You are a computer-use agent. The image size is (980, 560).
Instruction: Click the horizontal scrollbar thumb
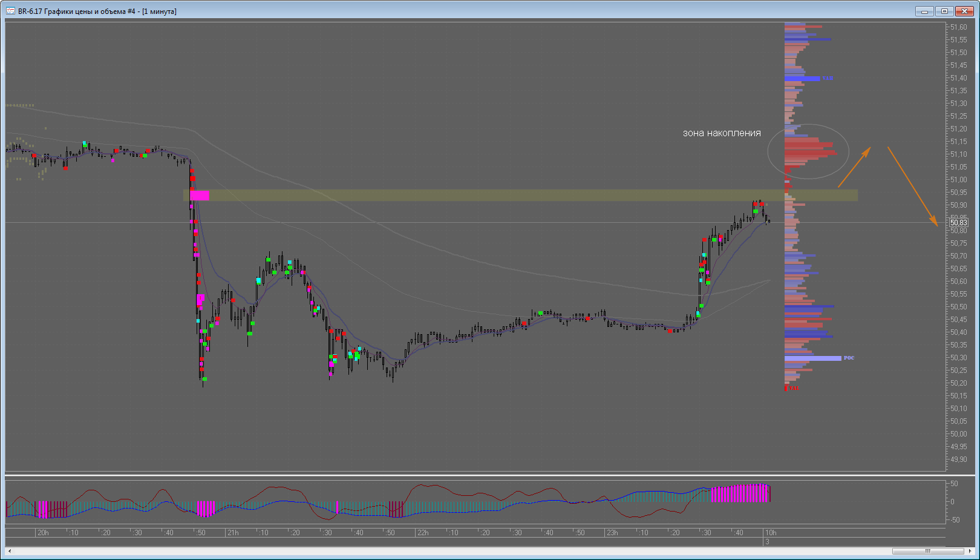(x=928, y=551)
